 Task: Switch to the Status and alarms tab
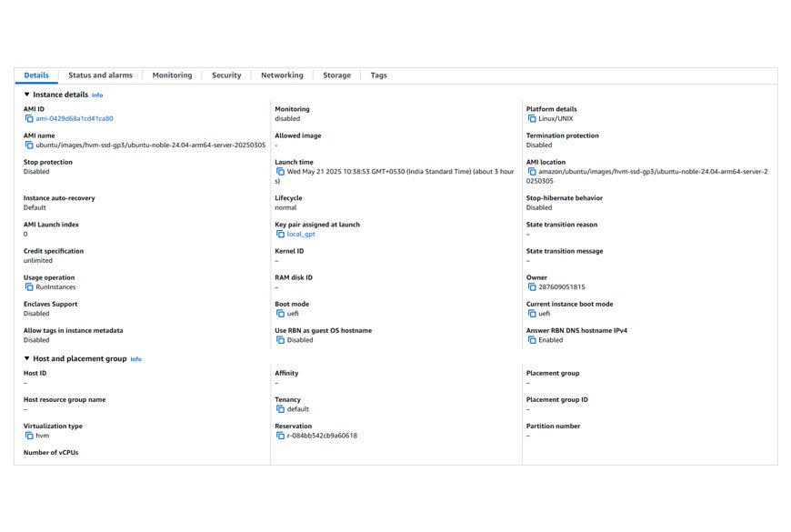coord(100,75)
